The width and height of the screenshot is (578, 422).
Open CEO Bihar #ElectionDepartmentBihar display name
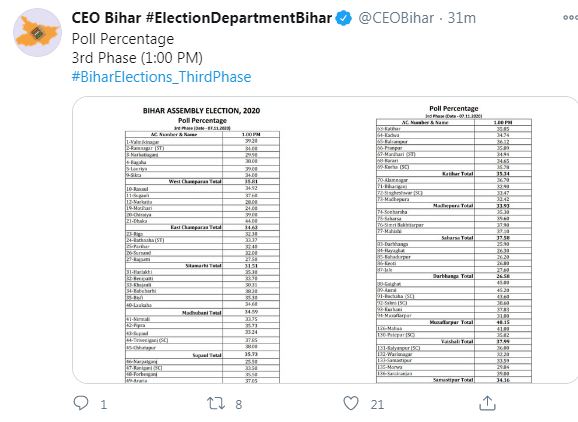tap(202, 18)
